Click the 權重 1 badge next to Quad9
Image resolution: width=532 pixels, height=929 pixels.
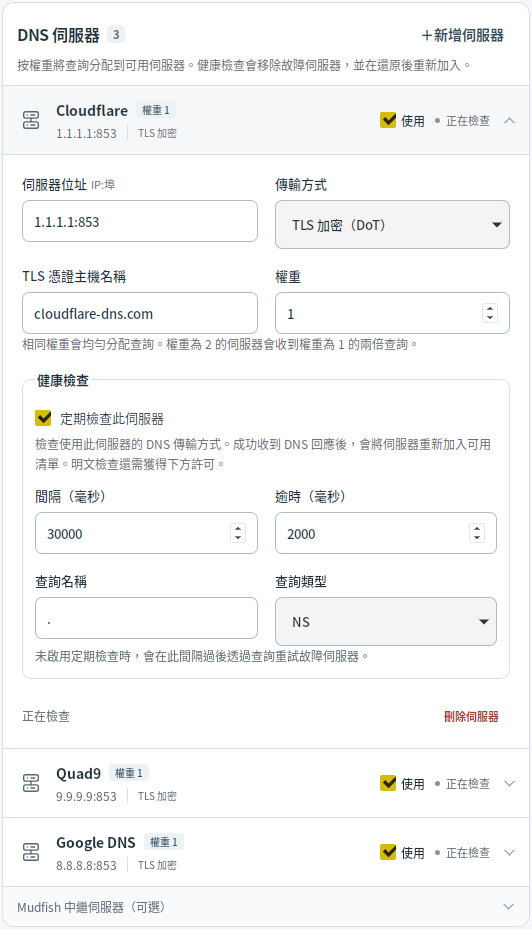point(129,773)
